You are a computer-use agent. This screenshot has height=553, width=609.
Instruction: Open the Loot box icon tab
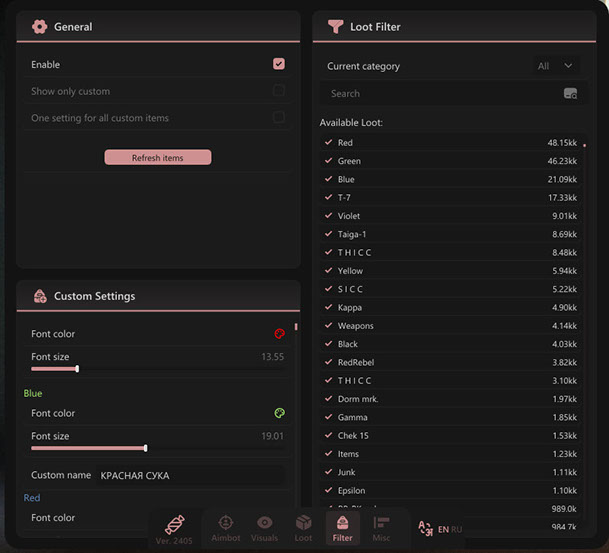[303, 523]
